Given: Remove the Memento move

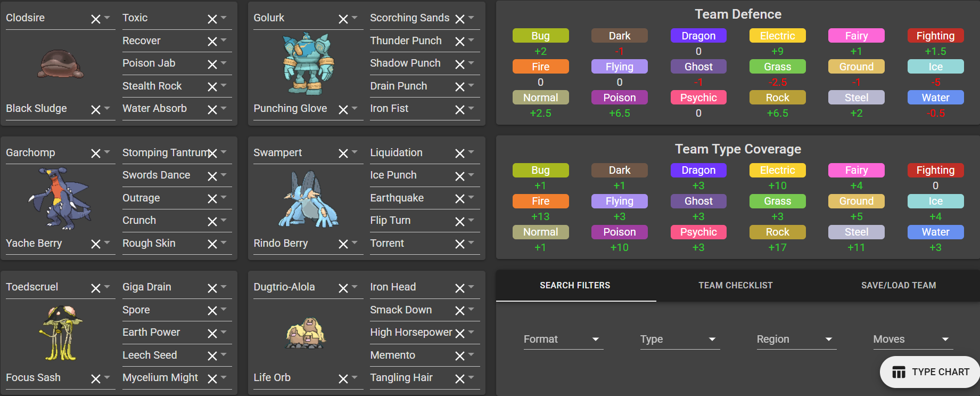Looking at the screenshot, I should pyautogui.click(x=460, y=356).
